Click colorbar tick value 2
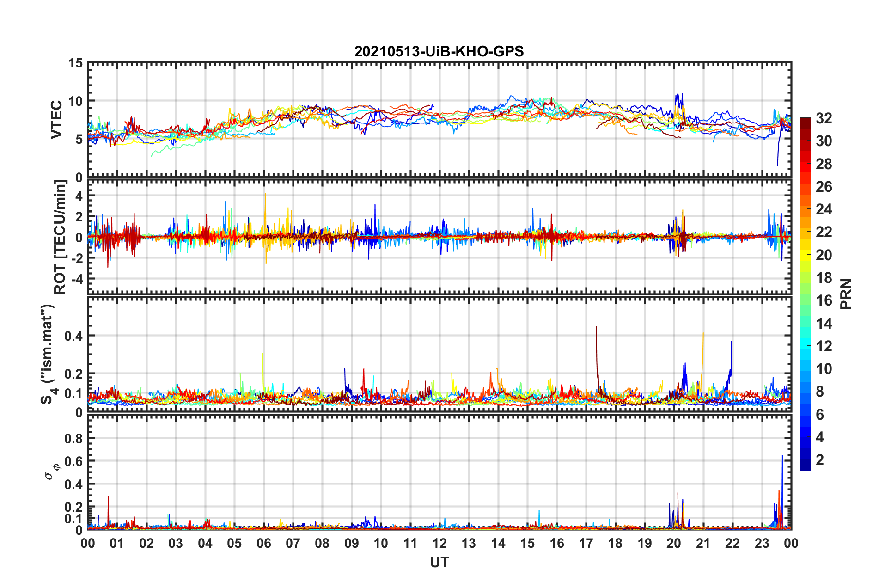879x588 pixels. tap(820, 459)
